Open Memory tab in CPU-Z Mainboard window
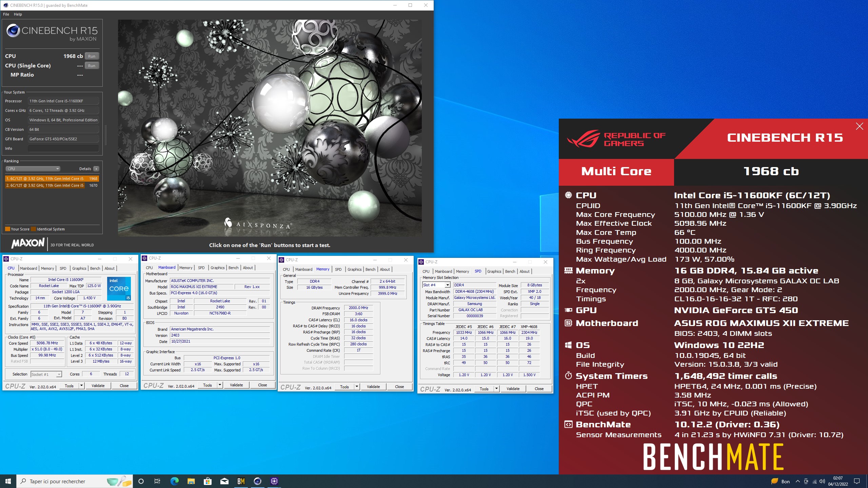Image resolution: width=868 pixels, height=488 pixels. click(x=186, y=268)
